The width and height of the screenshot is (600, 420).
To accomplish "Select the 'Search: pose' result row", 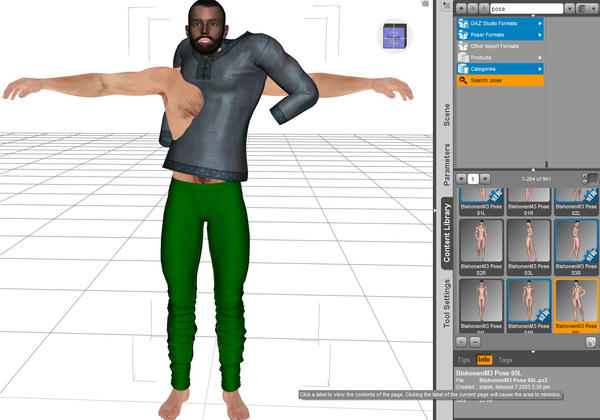I will [x=500, y=80].
